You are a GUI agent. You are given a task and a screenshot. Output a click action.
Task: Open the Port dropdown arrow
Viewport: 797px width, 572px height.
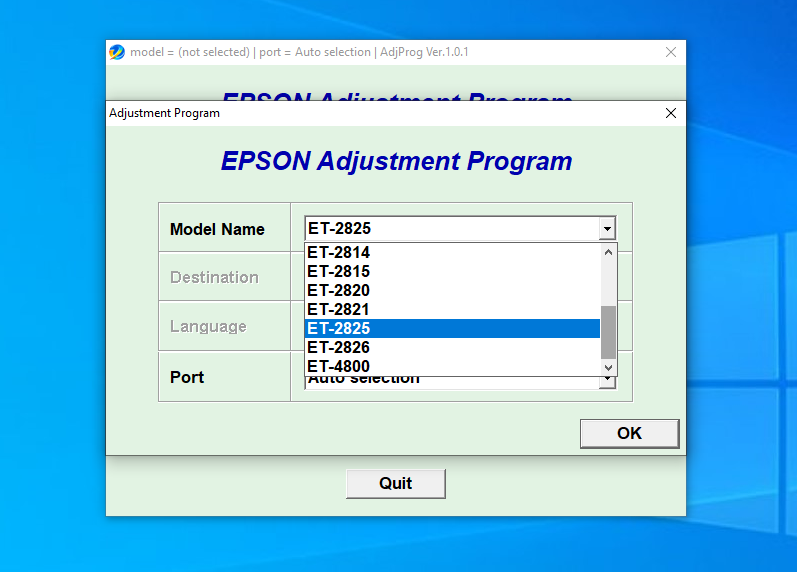[606, 382]
